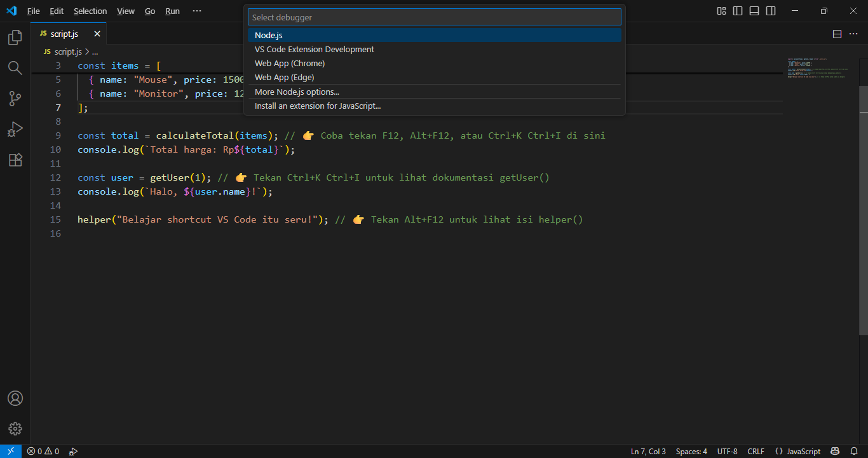Open the editor More Actions ellipsis menu
Viewport: 868px width, 458px height.
[853, 34]
